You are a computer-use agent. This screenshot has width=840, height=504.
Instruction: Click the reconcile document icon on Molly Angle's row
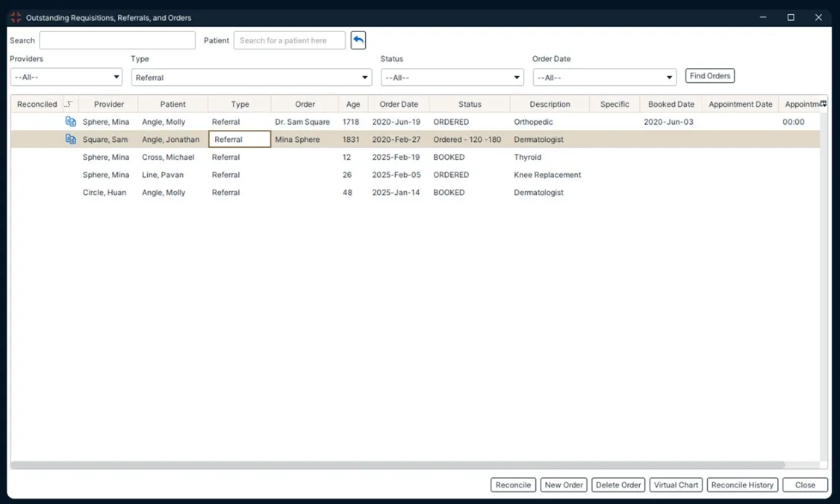[x=70, y=121]
